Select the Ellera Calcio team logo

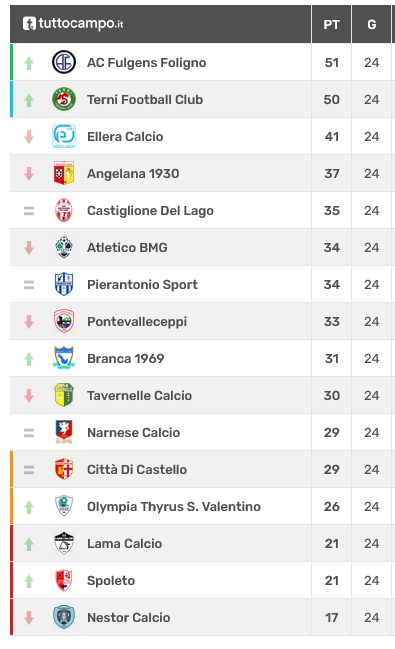(64, 136)
